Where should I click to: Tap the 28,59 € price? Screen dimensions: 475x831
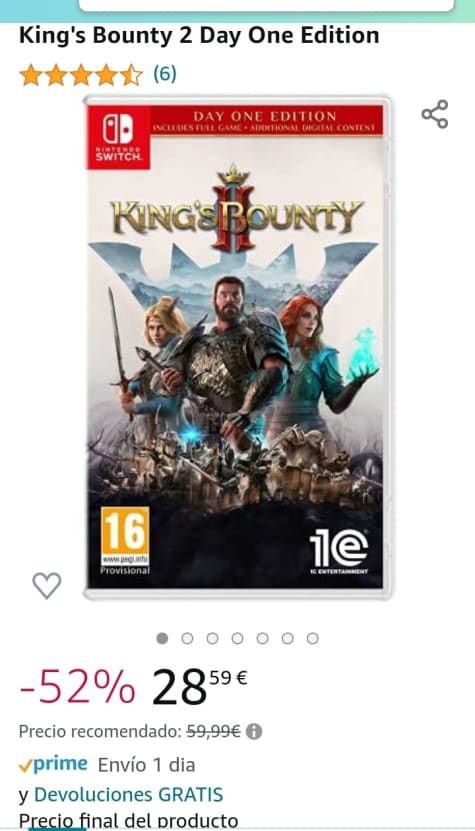click(x=200, y=687)
